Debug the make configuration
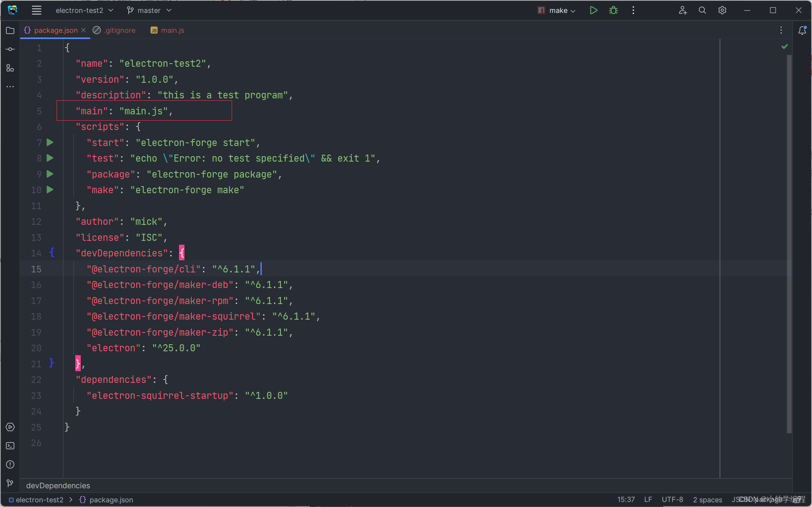The height and width of the screenshot is (507, 812). 613,11
